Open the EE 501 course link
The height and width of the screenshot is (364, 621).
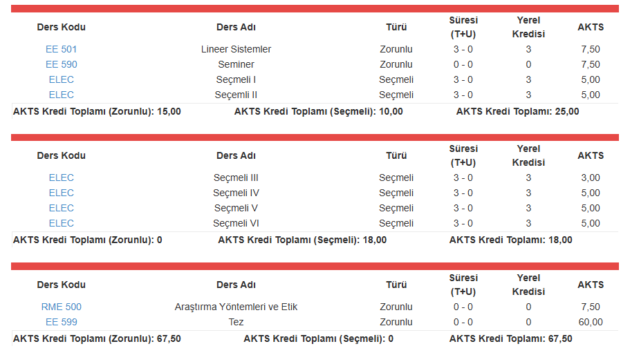click(61, 49)
